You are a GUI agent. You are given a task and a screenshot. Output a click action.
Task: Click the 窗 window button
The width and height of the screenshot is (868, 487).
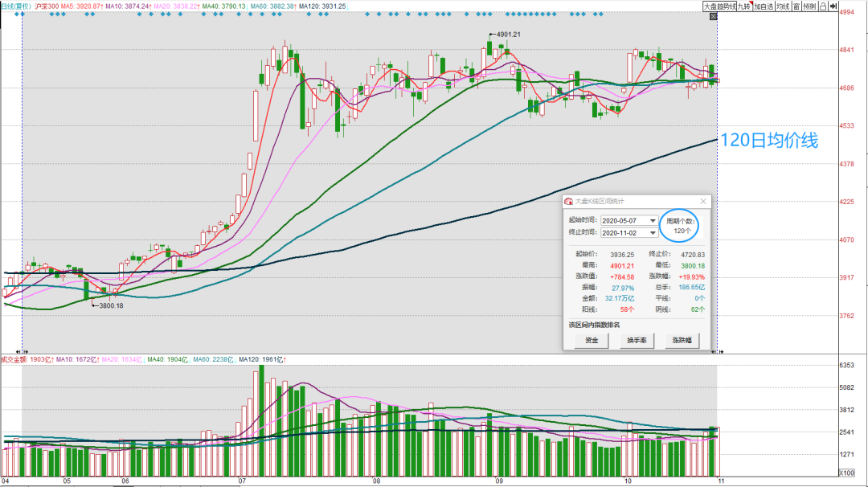(796, 6)
